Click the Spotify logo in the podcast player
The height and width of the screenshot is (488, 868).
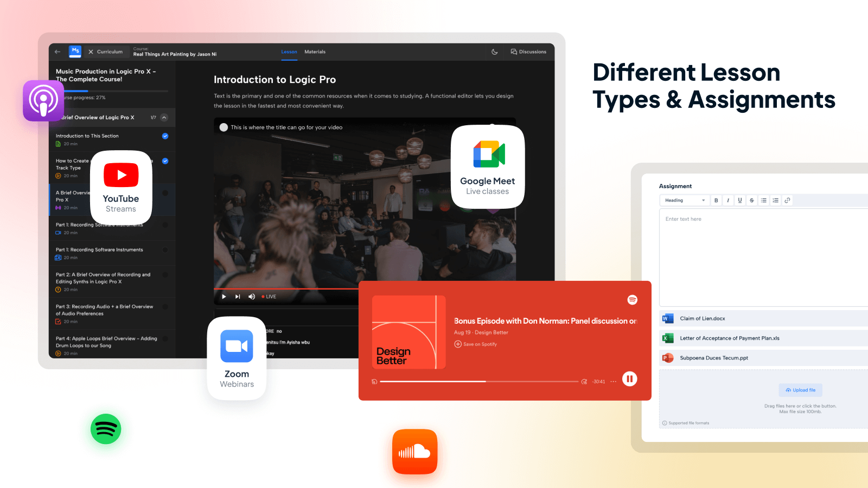click(633, 300)
